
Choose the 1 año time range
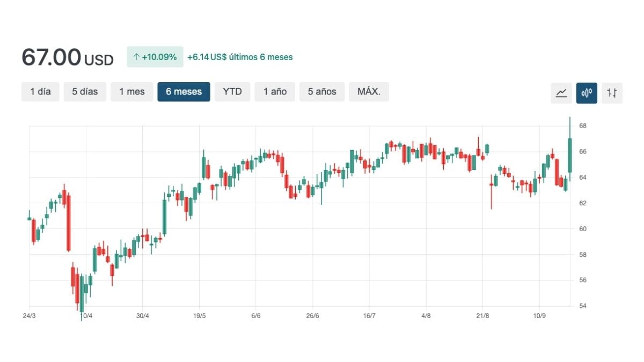click(275, 92)
